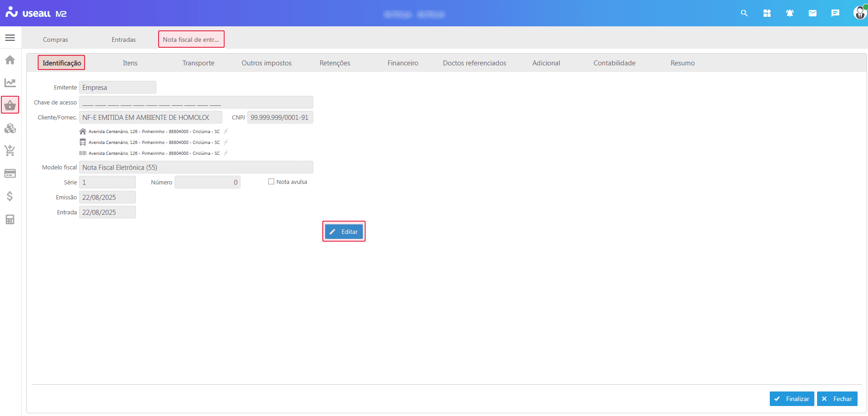Click the user avatar profile menu
Viewport: 868px width, 416px height.
point(859,13)
